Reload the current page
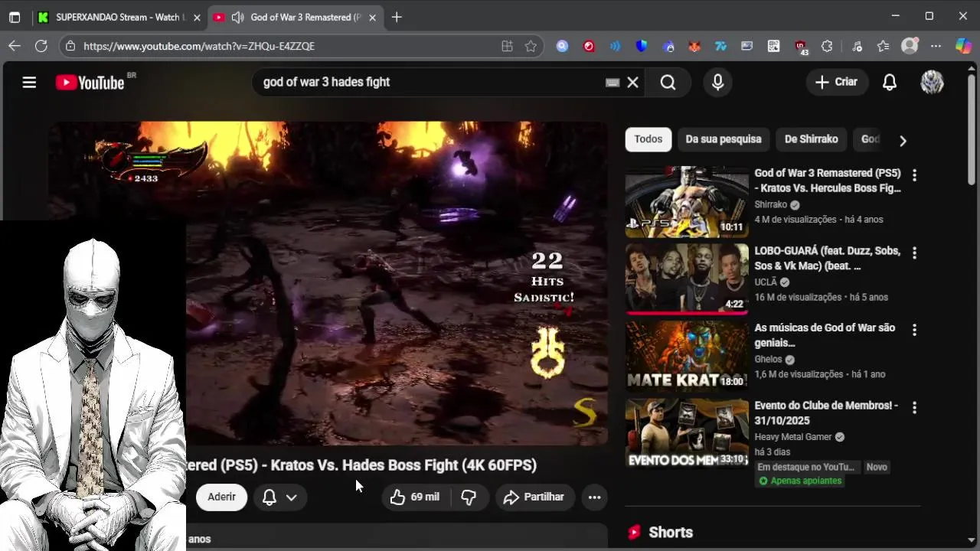The height and width of the screenshot is (551, 980). (x=41, y=46)
